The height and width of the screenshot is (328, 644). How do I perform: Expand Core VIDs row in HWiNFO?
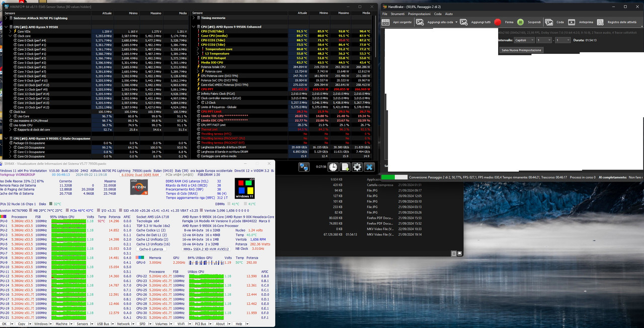[10, 31]
